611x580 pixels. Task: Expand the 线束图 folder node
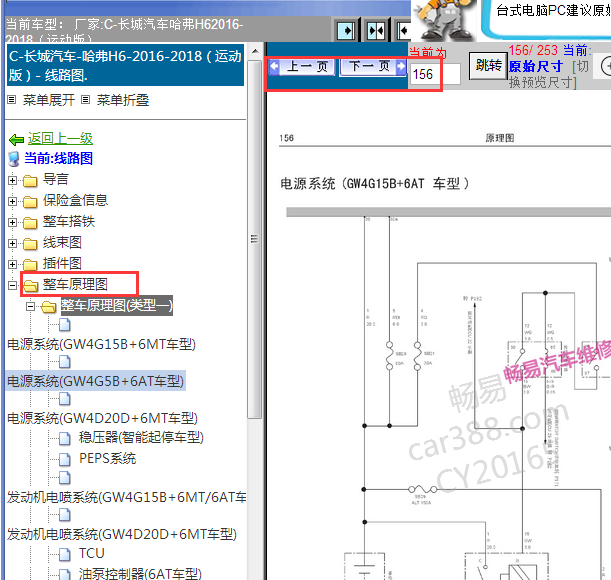click(x=12, y=243)
